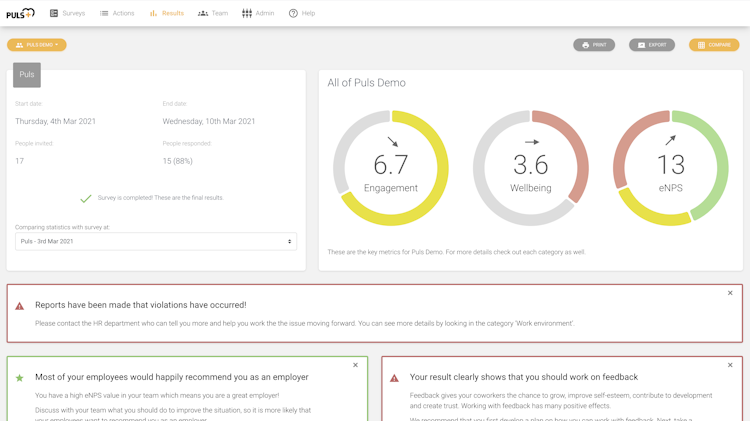Click the Results bar chart icon
Viewport: 750px width, 421px height.
tap(154, 13)
